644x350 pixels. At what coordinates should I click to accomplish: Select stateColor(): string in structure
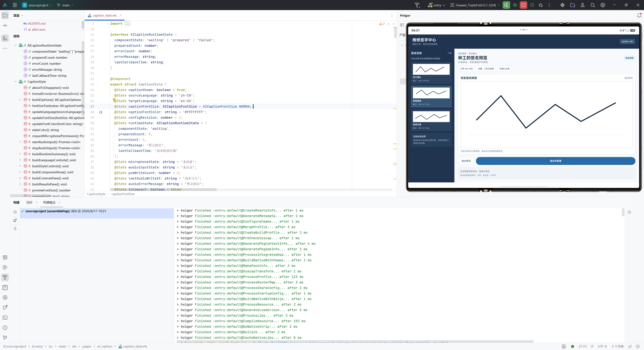45,130
